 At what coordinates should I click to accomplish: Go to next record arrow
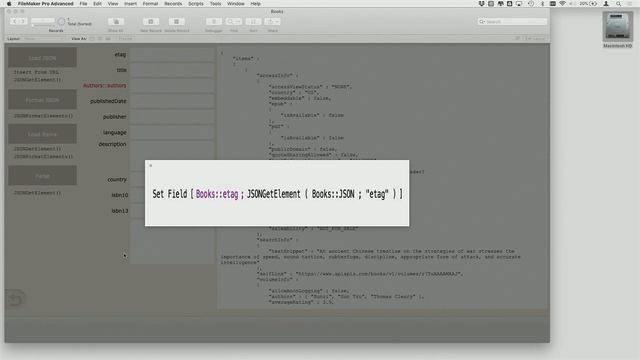click(x=23, y=21)
